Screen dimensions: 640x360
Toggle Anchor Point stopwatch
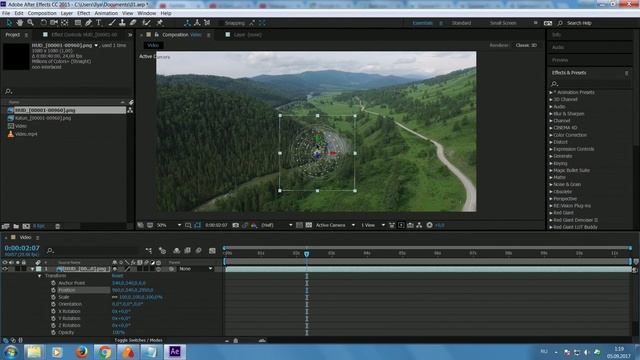(x=53, y=283)
